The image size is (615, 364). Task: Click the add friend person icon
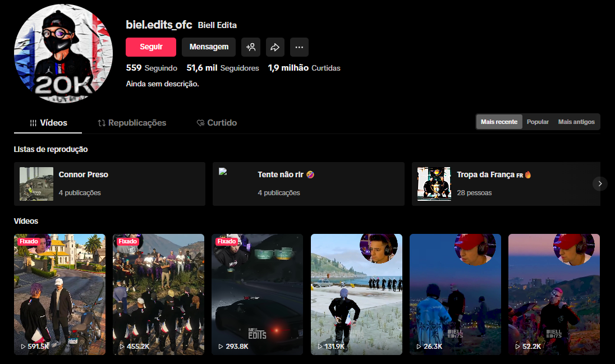tap(251, 47)
